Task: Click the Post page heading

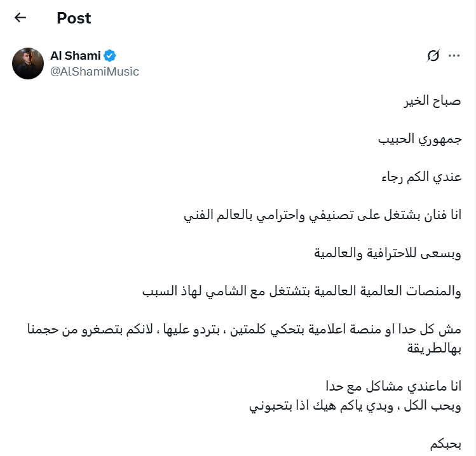Action: coord(74,18)
